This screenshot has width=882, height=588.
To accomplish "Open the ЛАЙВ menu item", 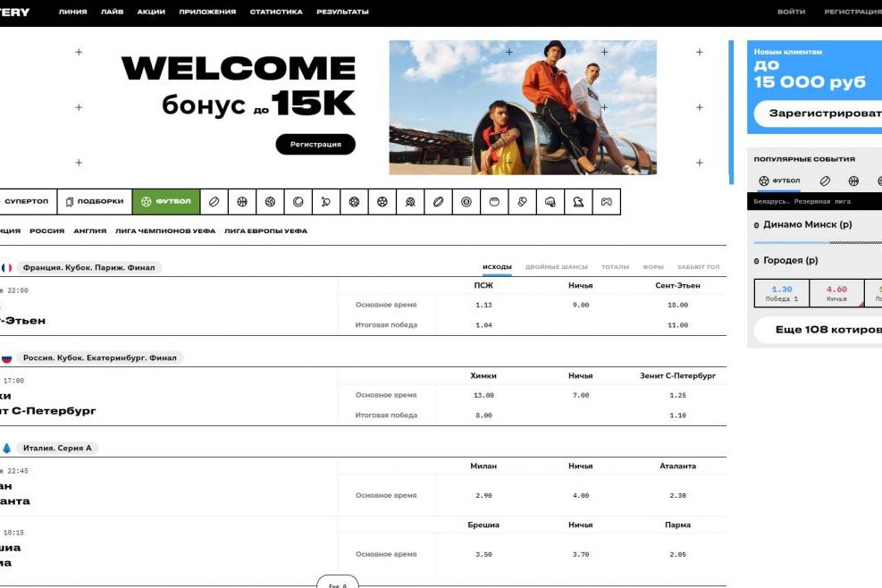I will point(112,12).
